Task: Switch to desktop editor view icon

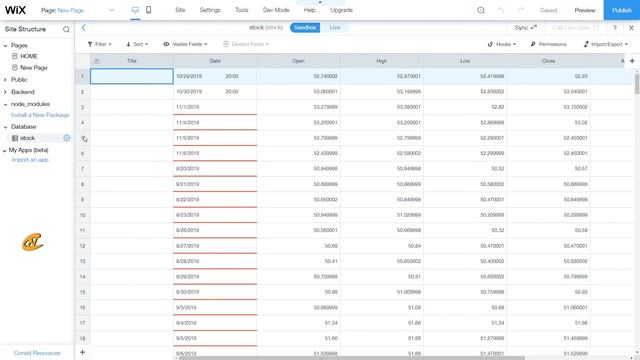Action: pyautogui.click(x=135, y=10)
